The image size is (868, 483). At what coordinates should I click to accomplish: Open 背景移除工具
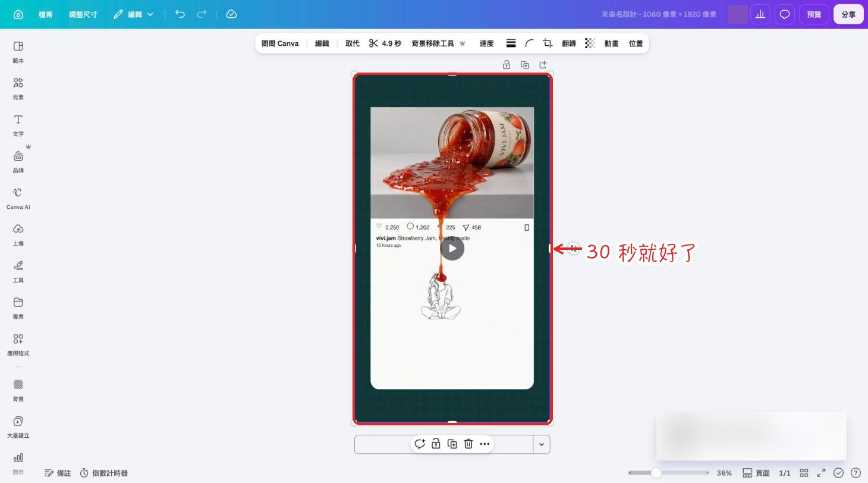439,43
